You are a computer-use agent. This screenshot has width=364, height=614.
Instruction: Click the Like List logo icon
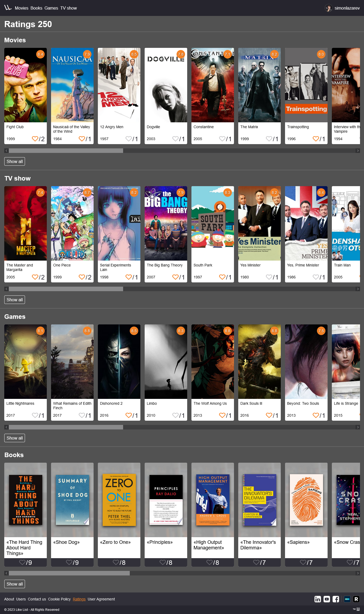pyautogui.click(x=8, y=8)
